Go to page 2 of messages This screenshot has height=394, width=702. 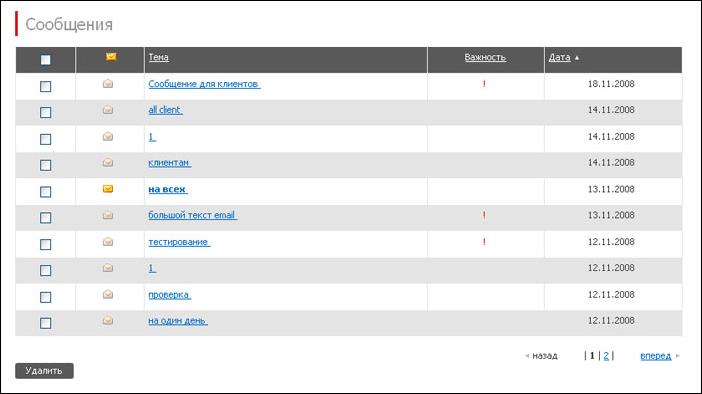coord(606,355)
